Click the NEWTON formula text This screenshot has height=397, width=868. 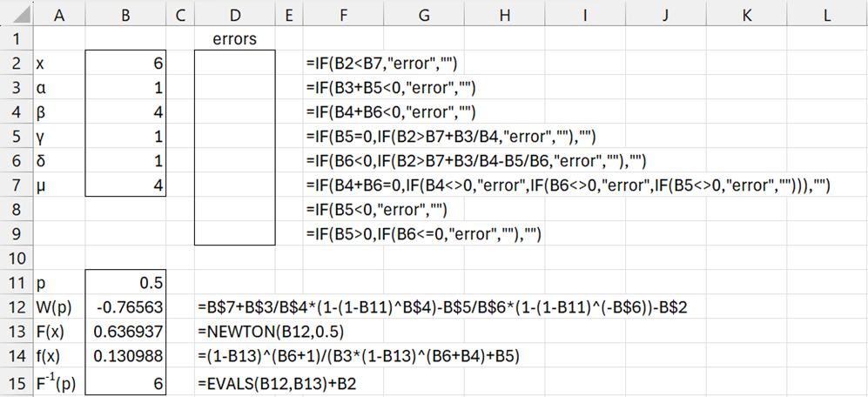258,332
